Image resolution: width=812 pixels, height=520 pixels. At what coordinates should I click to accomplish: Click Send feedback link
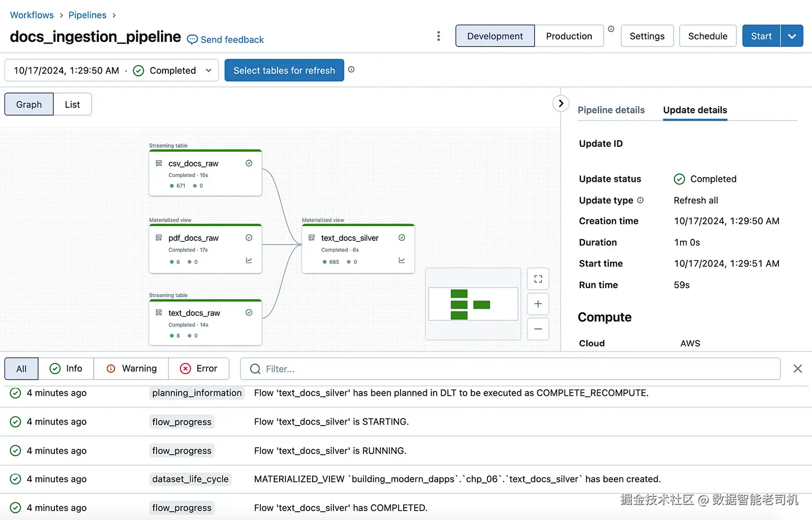(232, 40)
